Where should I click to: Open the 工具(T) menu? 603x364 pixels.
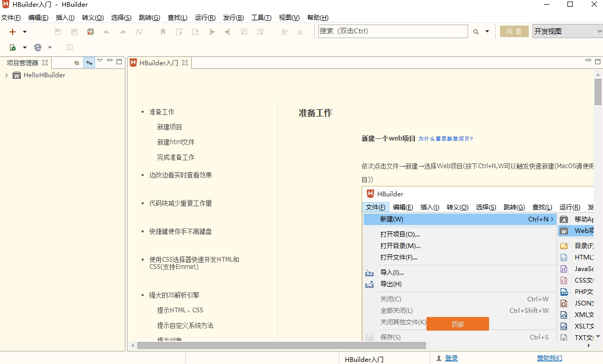(261, 18)
